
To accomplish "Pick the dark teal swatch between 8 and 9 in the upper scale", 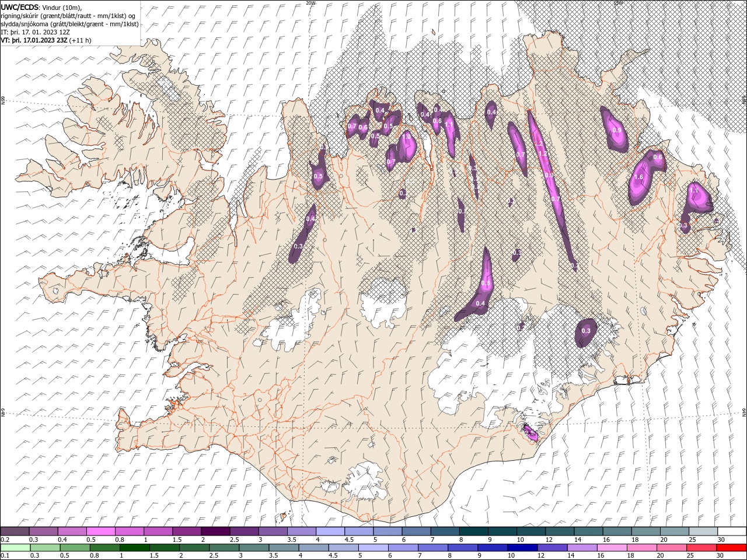I will click(x=473, y=531).
